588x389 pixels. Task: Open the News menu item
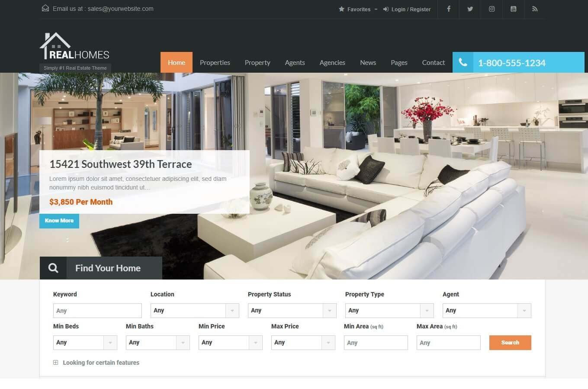coord(368,62)
